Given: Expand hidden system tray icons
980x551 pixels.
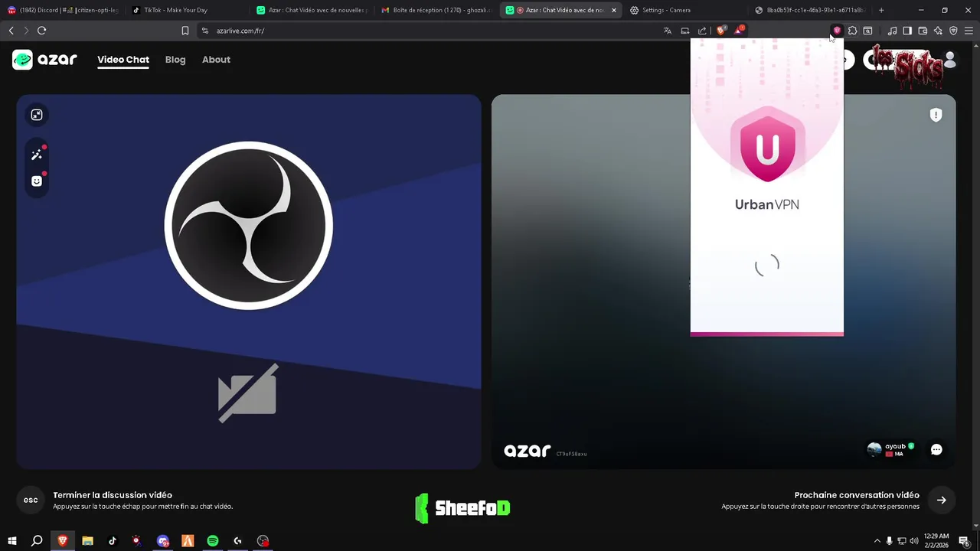Looking at the screenshot, I should [x=877, y=541].
